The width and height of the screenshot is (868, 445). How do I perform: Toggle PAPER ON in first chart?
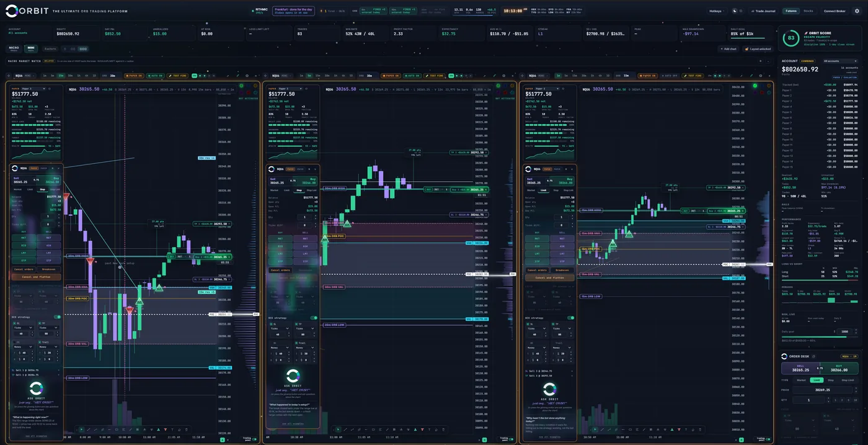(134, 76)
